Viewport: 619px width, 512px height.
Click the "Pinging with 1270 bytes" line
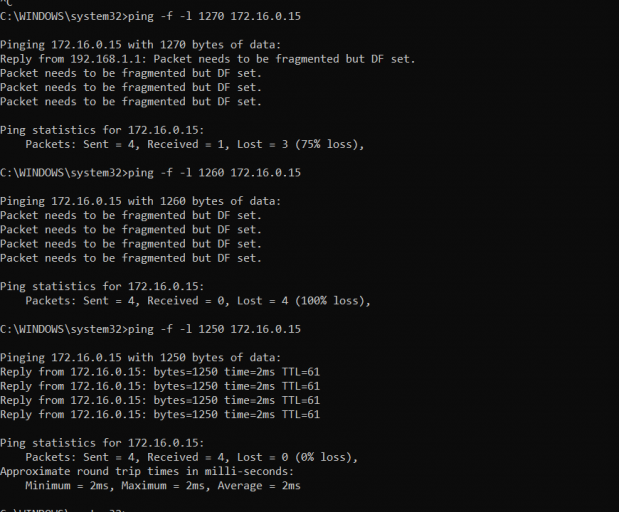pos(140,45)
